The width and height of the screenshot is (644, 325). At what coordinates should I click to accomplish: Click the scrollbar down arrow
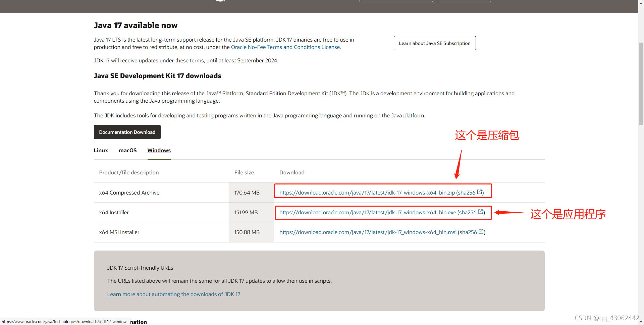[641, 322]
